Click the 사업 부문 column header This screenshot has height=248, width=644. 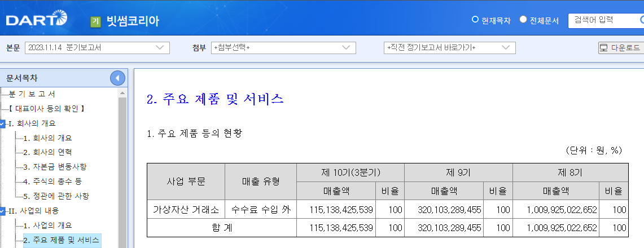(186, 181)
